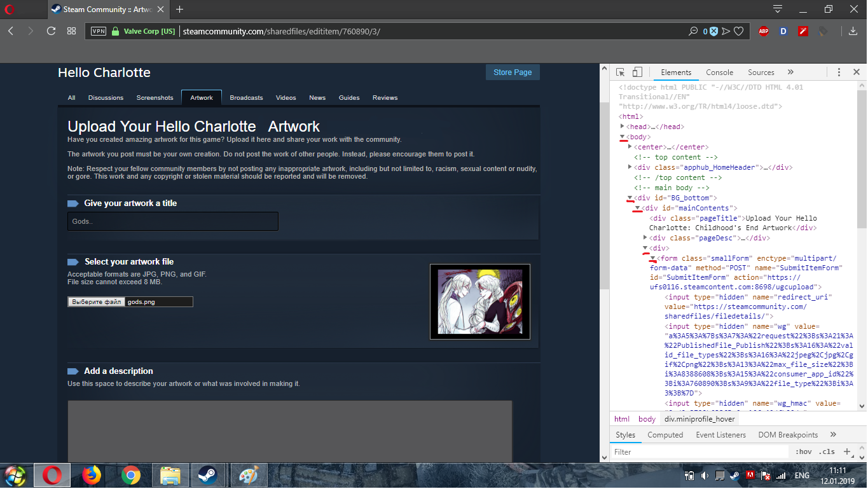This screenshot has height=489, width=868.
Task: Open the Speed Dial start page grid
Action: click(x=71, y=31)
